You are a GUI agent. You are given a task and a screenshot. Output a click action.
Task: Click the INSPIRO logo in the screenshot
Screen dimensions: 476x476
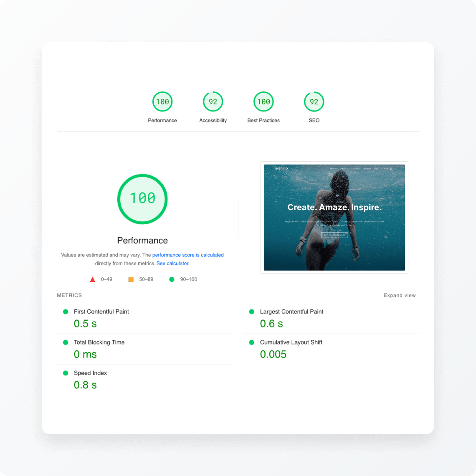(x=281, y=169)
